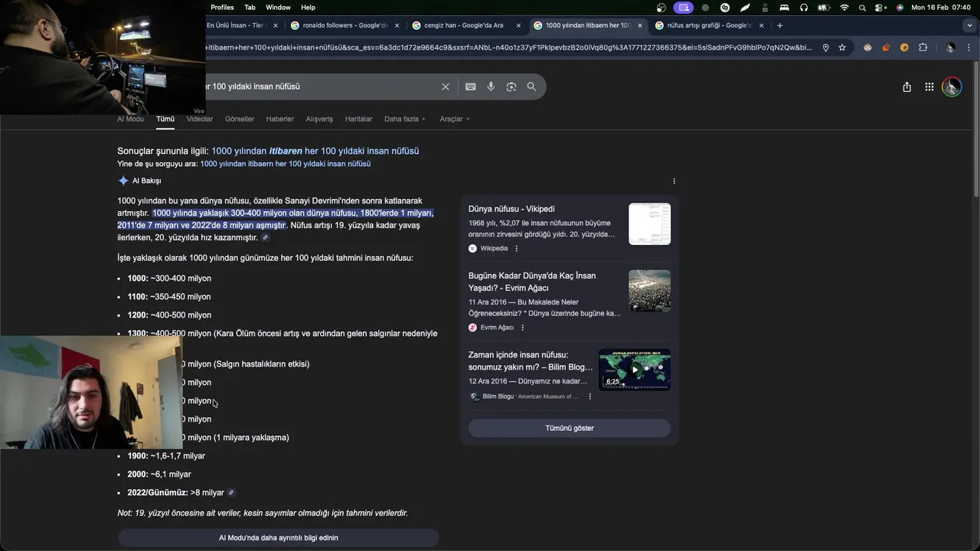Open Zaman içinde insan nüfusu link

531,360
